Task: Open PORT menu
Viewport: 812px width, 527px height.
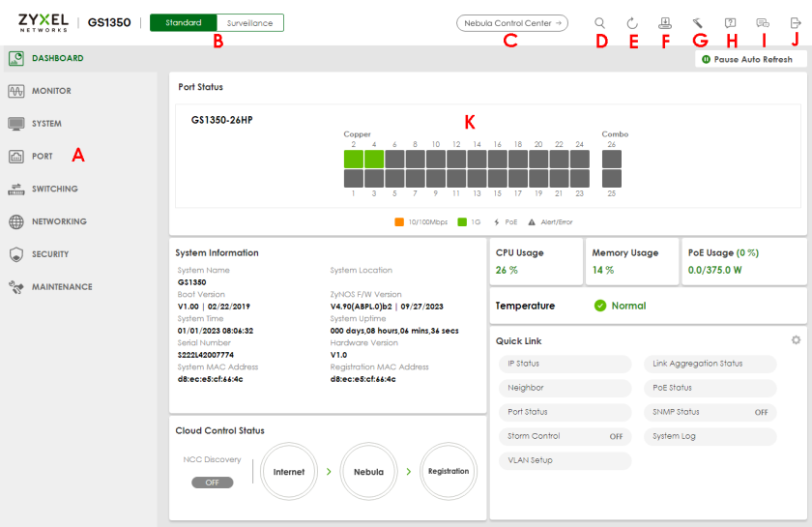Action: pyautogui.click(x=42, y=156)
